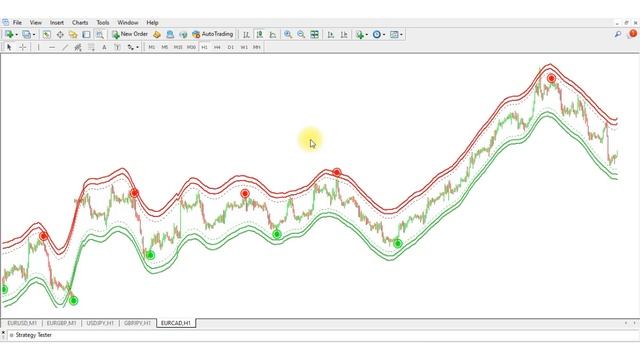Click the New Order button
This screenshot has height=360, width=640.
[130, 34]
